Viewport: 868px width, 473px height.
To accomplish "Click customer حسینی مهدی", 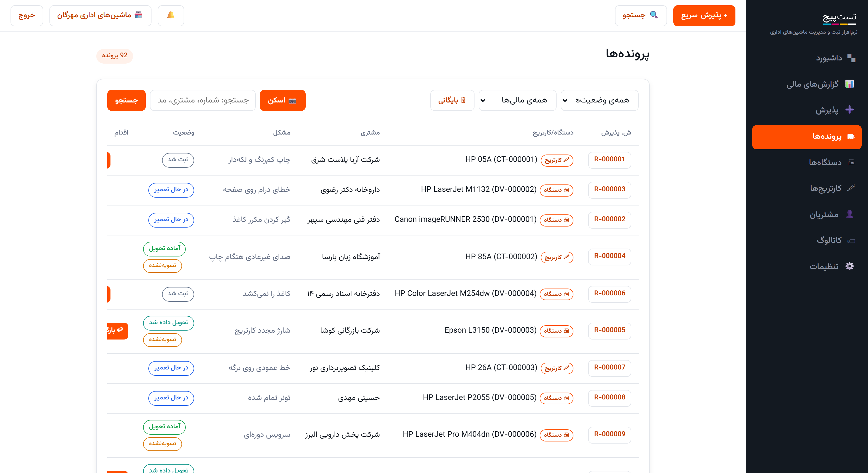I will click(x=359, y=398).
